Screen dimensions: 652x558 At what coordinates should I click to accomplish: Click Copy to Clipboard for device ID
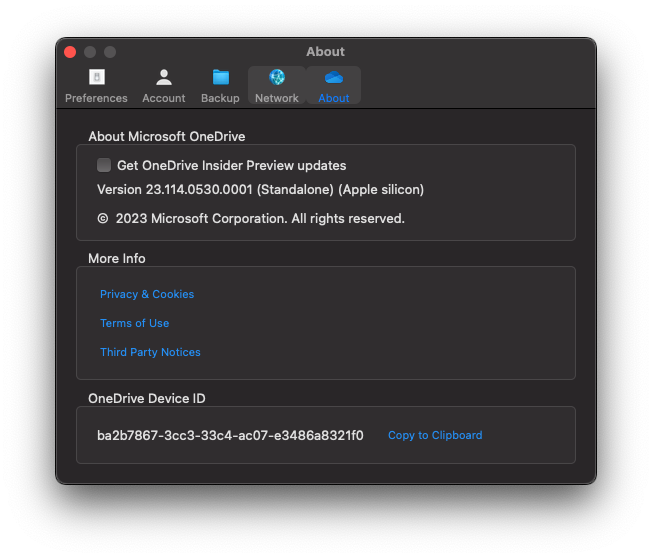[x=435, y=435]
